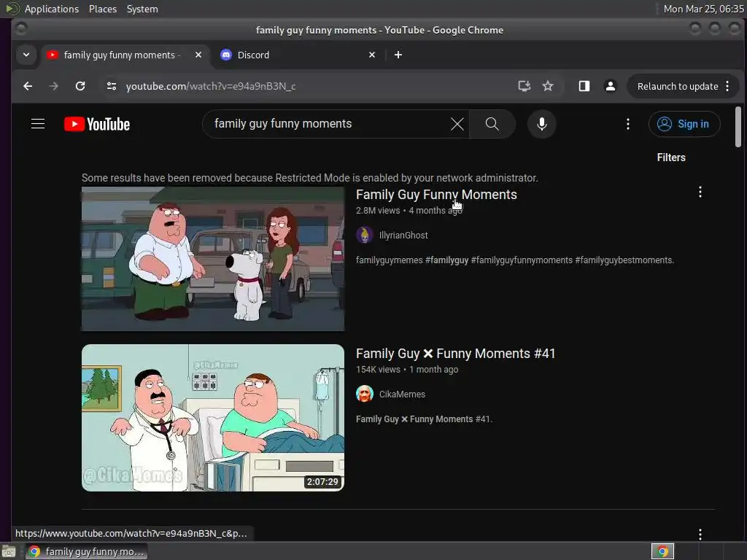Go to YouTube home via logo
The width and height of the screenshot is (747, 560).
point(97,124)
